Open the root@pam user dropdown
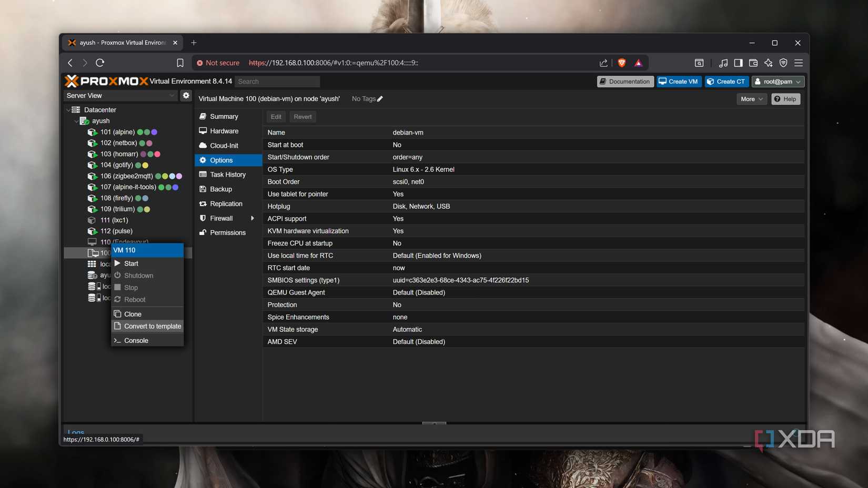This screenshot has height=488, width=868. [x=778, y=82]
